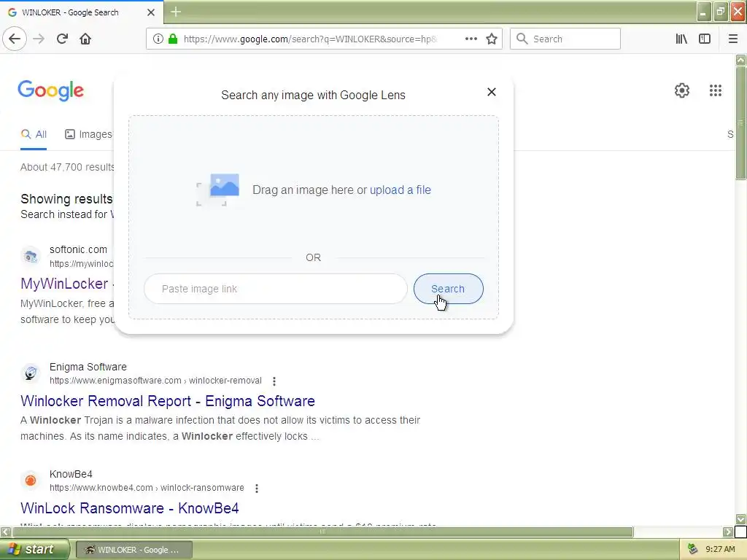This screenshot has width=747, height=560.
Task: Select the WINLOKER - Google taskbar button
Action: (x=134, y=550)
